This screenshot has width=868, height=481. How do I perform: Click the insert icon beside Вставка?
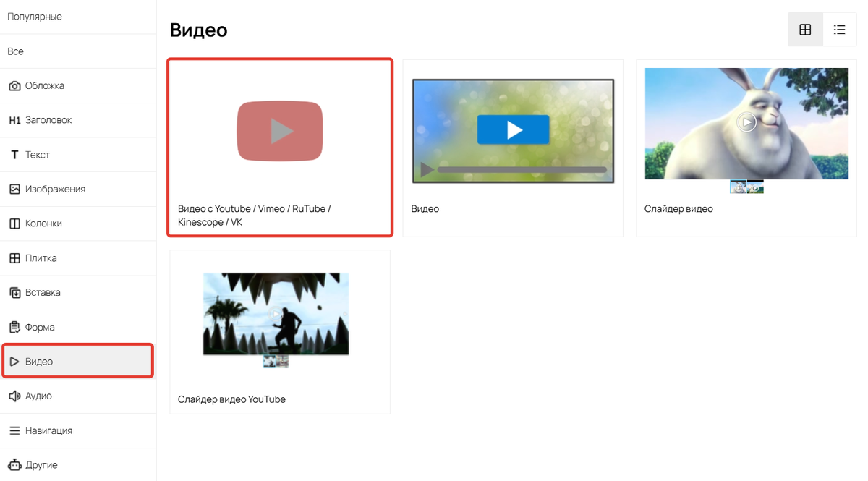(x=14, y=292)
